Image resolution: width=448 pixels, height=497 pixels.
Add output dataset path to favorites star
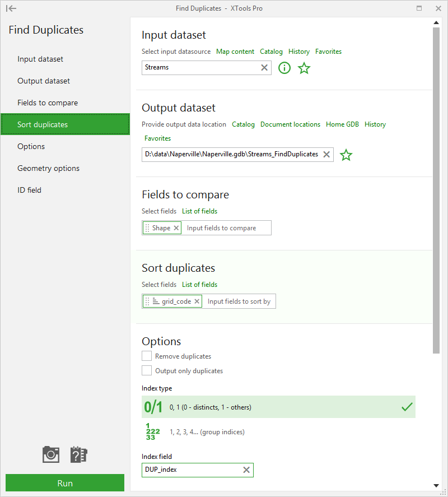[x=346, y=155]
